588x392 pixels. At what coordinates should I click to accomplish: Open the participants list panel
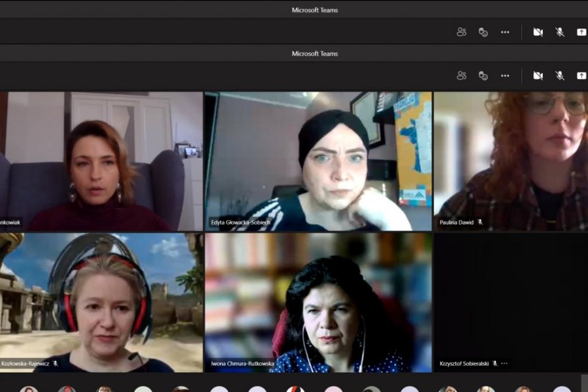tap(460, 31)
